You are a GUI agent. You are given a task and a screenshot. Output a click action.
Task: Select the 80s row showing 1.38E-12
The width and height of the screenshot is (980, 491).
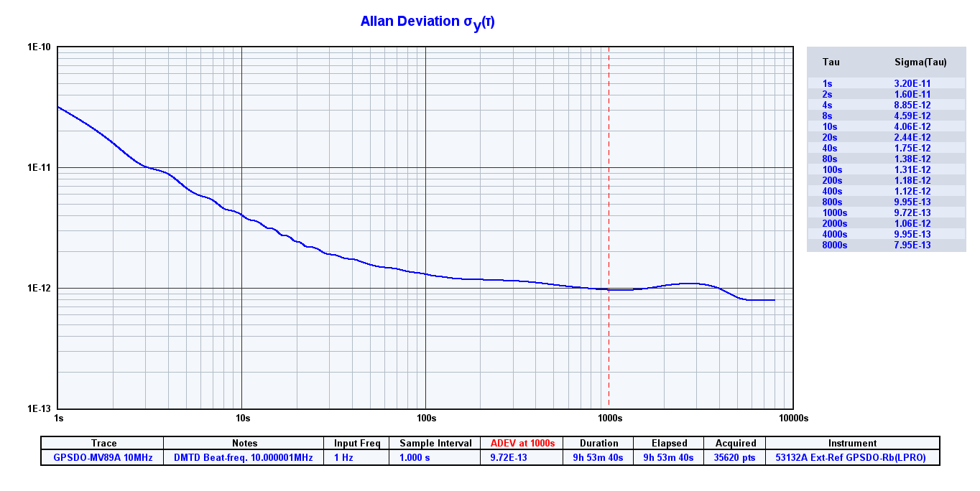point(886,159)
